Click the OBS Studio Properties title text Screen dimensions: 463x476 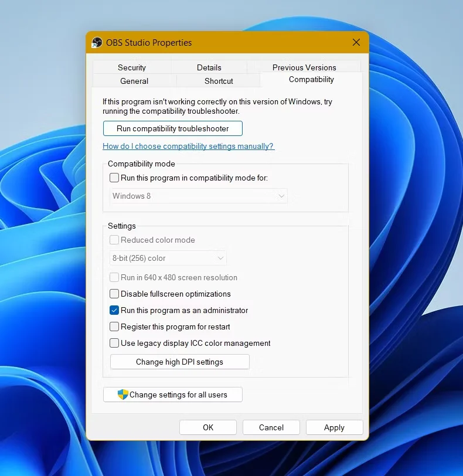[x=149, y=42]
